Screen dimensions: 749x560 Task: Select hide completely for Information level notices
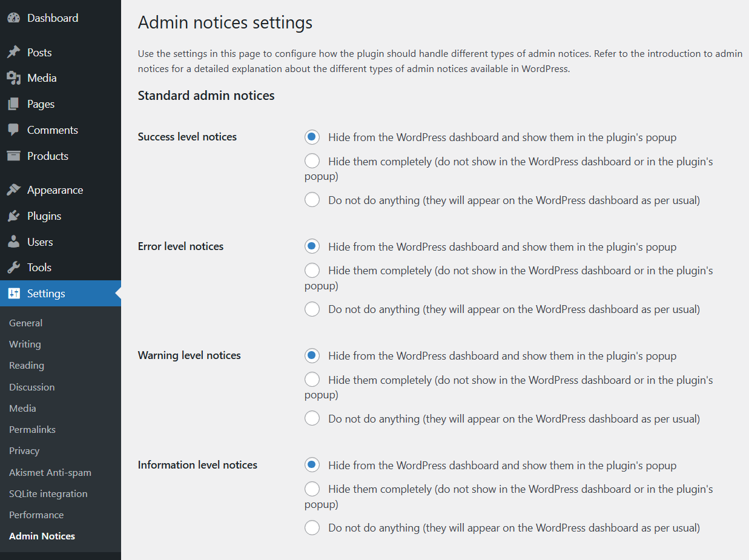coord(312,489)
